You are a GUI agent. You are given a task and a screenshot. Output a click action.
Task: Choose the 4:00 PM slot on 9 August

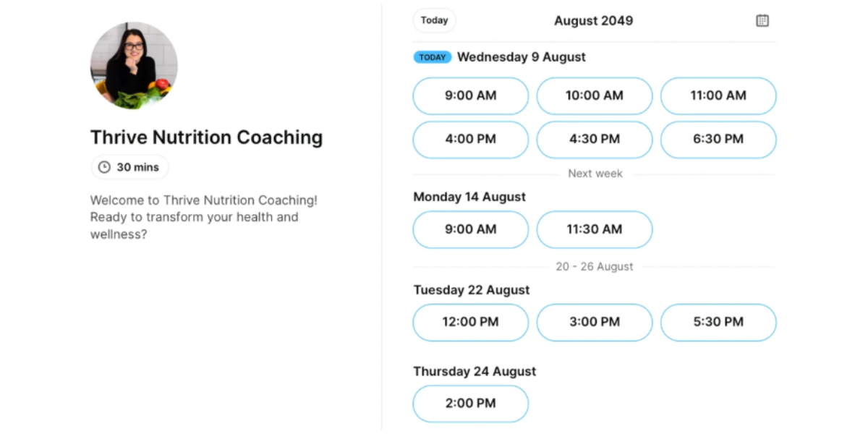470,140
